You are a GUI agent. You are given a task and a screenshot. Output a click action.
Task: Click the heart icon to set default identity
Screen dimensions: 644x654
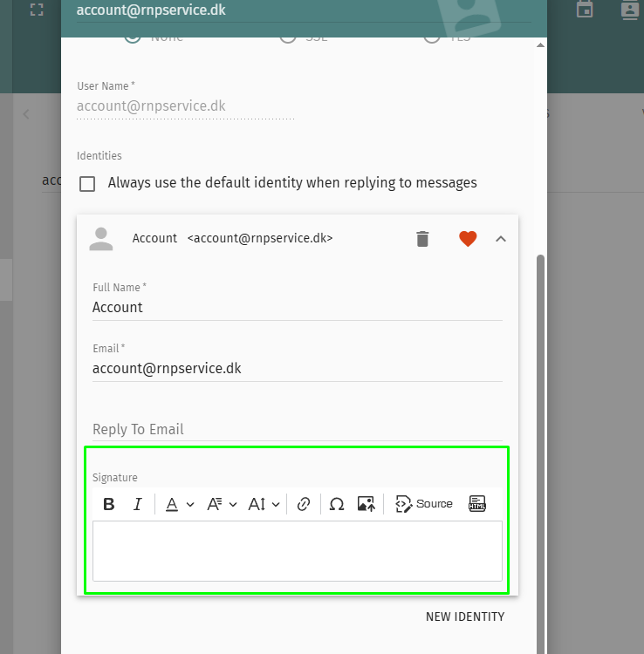point(468,238)
